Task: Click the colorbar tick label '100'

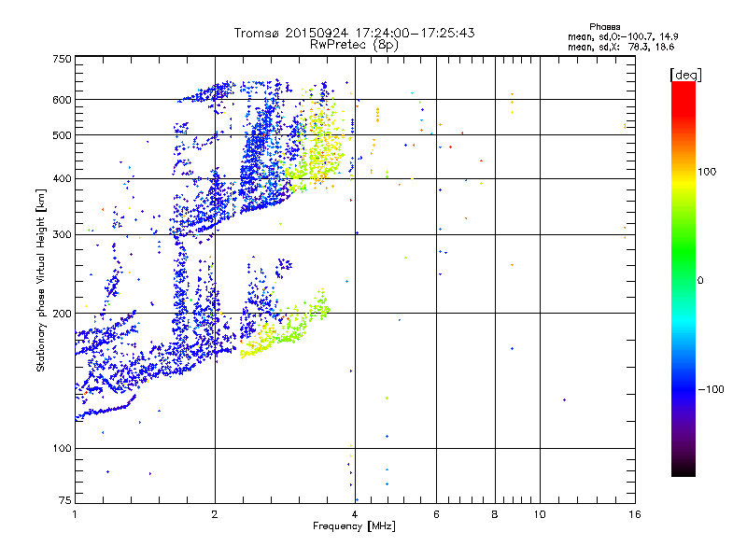Action: pos(707,172)
